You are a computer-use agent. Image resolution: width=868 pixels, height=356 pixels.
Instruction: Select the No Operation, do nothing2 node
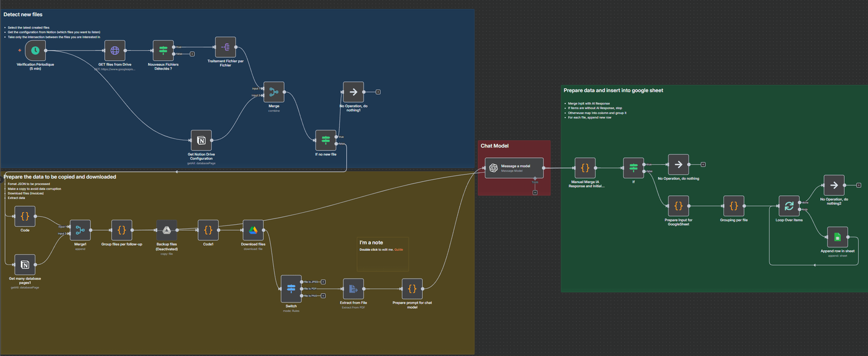(834, 185)
